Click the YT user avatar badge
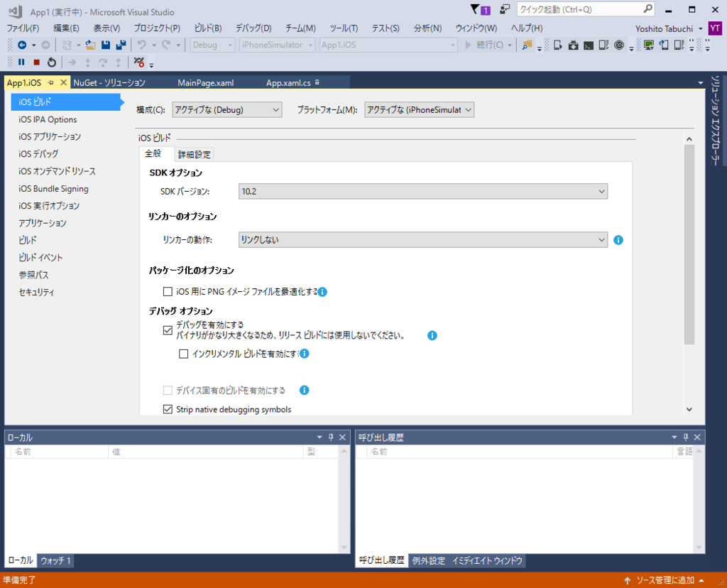 click(x=715, y=28)
